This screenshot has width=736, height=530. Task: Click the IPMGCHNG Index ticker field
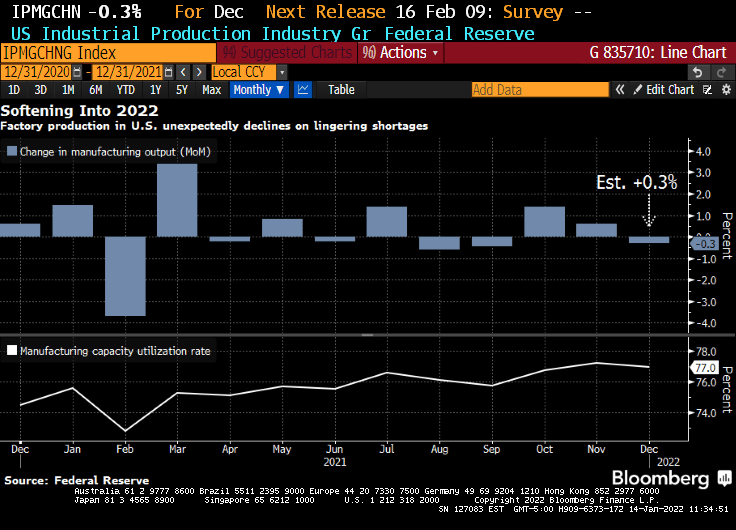tap(106, 52)
